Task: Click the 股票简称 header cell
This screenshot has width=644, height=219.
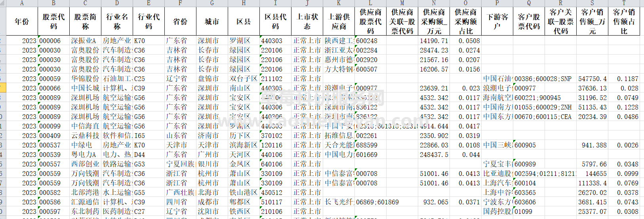Action: 85,21
